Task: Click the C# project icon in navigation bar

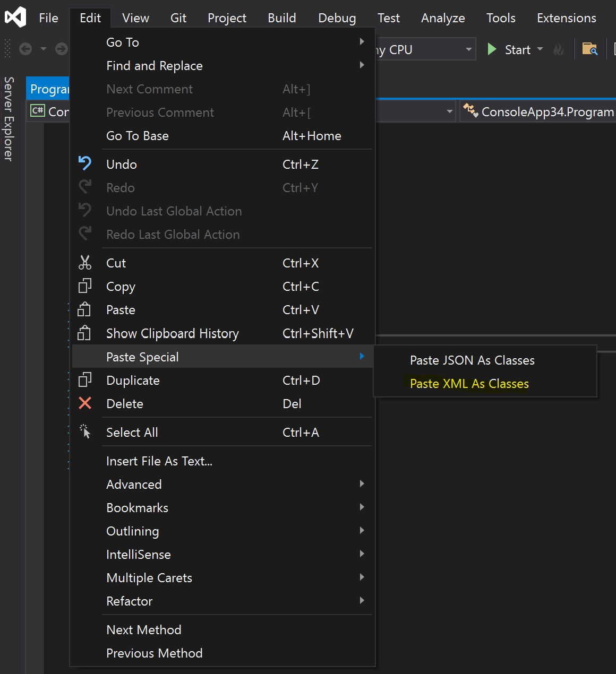Action: click(38, 111)
